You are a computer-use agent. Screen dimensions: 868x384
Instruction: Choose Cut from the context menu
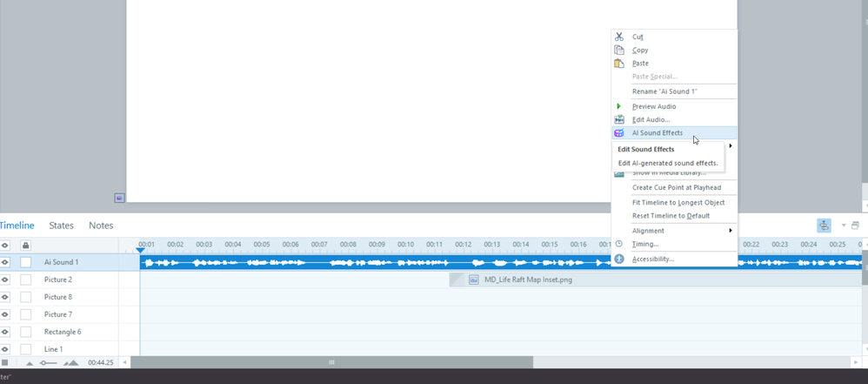(x=674, y=37)
